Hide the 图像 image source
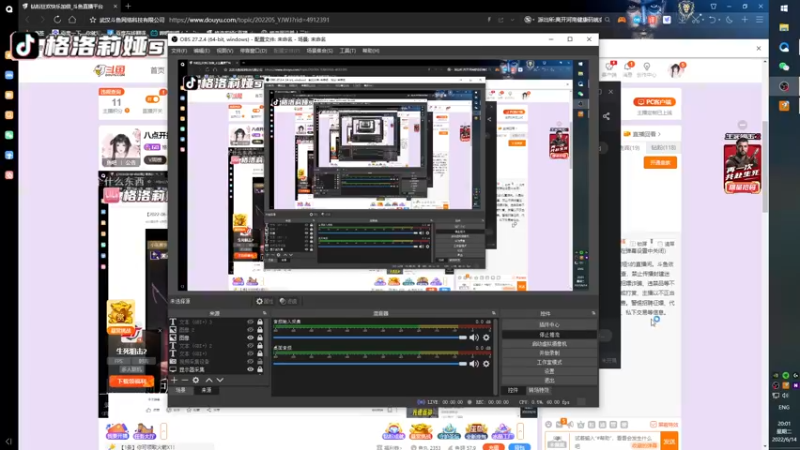This screenshot has width=800, height=450. tap(251, 338)
